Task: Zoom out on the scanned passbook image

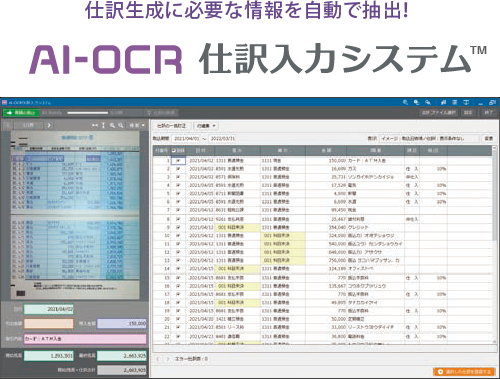Action: tap(121, 125)
